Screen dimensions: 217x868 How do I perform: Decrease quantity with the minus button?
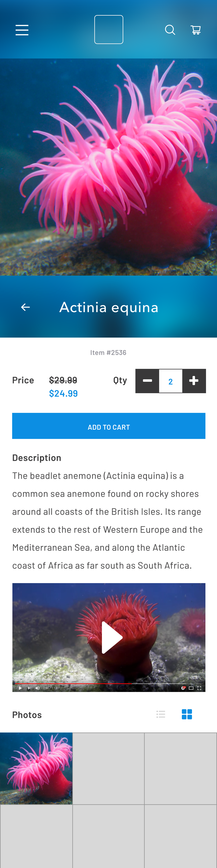point(147,381)
